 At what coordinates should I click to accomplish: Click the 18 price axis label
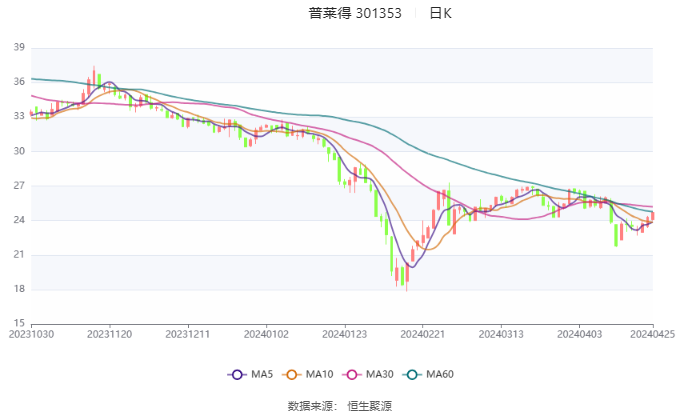[x=19, y=289]
